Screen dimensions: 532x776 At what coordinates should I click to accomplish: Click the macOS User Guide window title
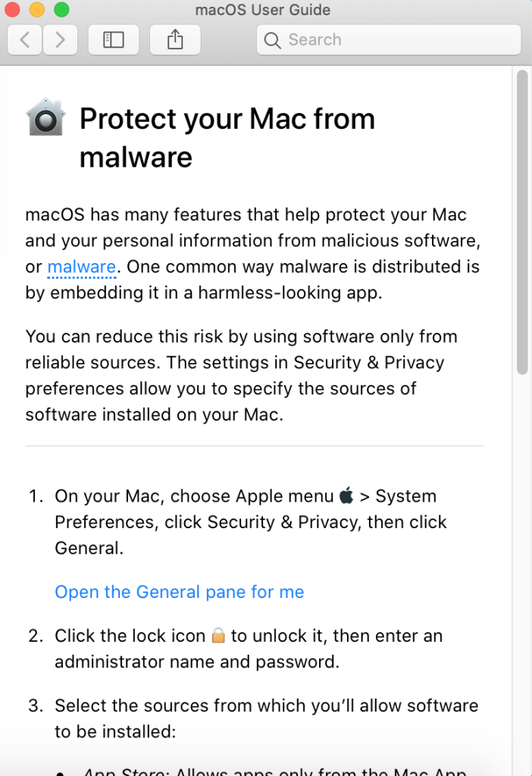[x=263, y=10]
